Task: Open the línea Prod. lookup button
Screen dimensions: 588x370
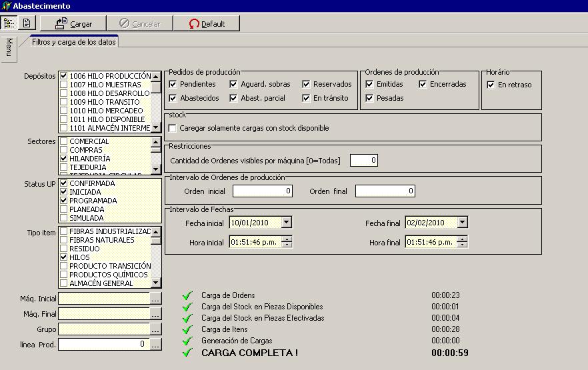Action: (156, 344)
